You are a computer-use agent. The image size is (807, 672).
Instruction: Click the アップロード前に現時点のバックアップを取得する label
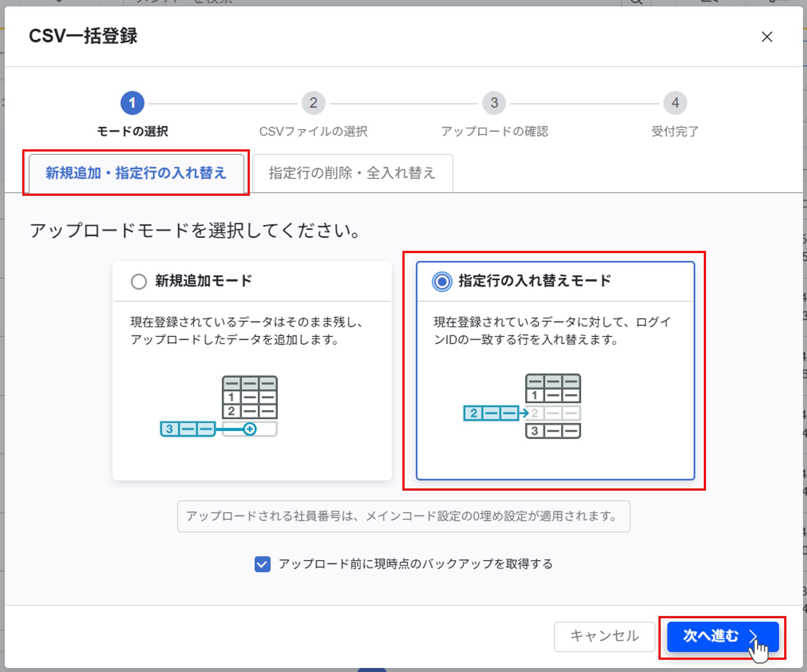[x=416, y=564]
